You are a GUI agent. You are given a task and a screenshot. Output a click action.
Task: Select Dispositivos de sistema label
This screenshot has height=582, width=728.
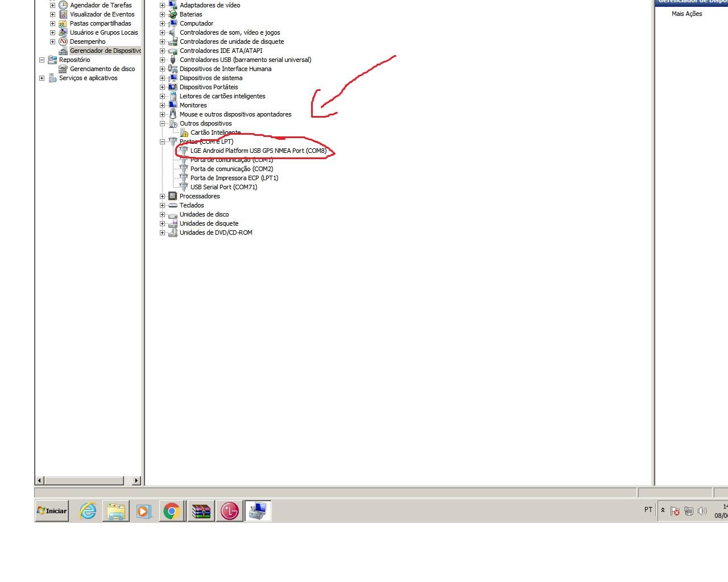(211, 78)
